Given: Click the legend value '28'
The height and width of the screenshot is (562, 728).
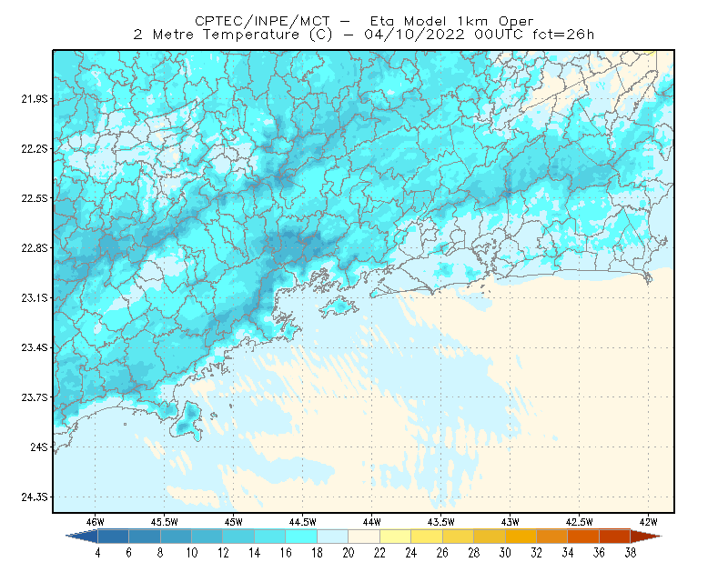Looking at the screenshot, I should point(474,553).
